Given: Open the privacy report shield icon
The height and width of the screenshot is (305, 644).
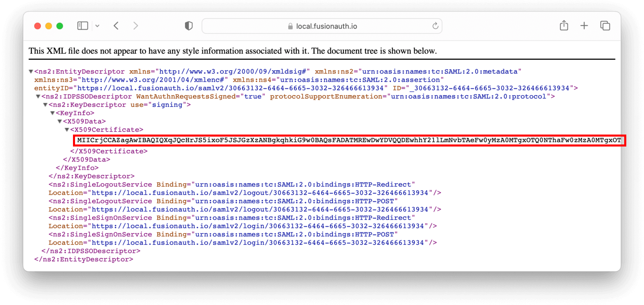Looking at the screenshot, I should point(188,26).
